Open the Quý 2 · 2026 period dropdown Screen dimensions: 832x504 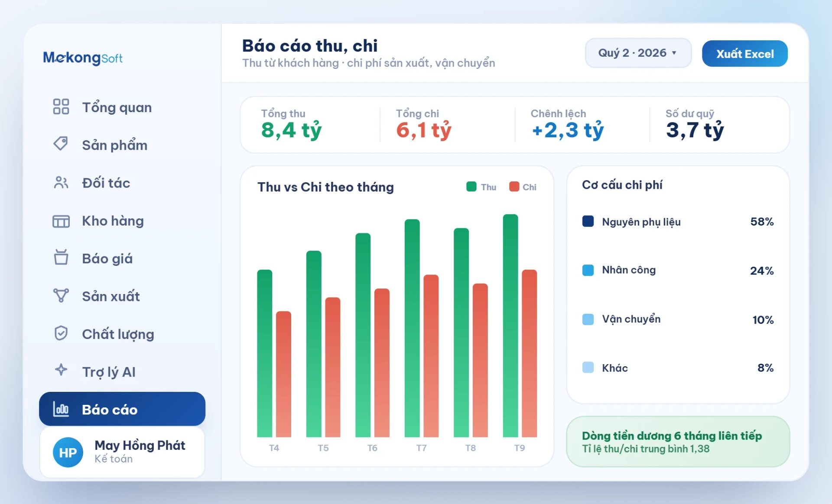pyautogui.click(x=638, y=53)
